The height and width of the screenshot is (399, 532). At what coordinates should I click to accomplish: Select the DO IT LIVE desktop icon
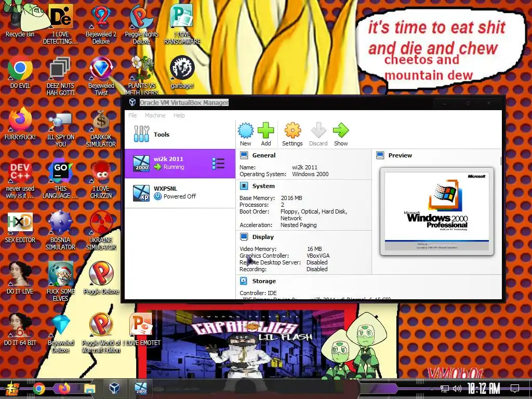point(20,277)
